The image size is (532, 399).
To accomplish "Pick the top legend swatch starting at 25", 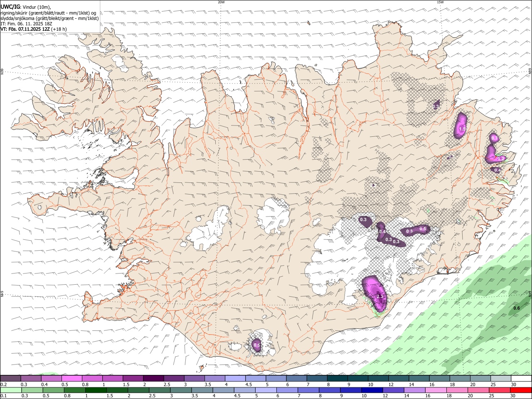I will tap(501, 378).
